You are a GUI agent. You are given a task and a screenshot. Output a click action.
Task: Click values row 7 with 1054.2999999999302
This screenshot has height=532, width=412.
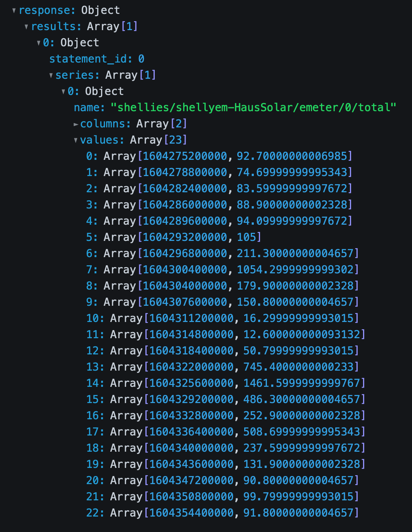click(222, 270)
